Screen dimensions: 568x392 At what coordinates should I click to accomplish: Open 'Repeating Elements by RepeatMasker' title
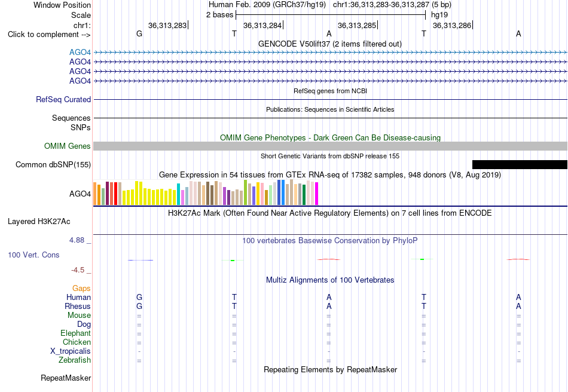(x=331, y=369)
